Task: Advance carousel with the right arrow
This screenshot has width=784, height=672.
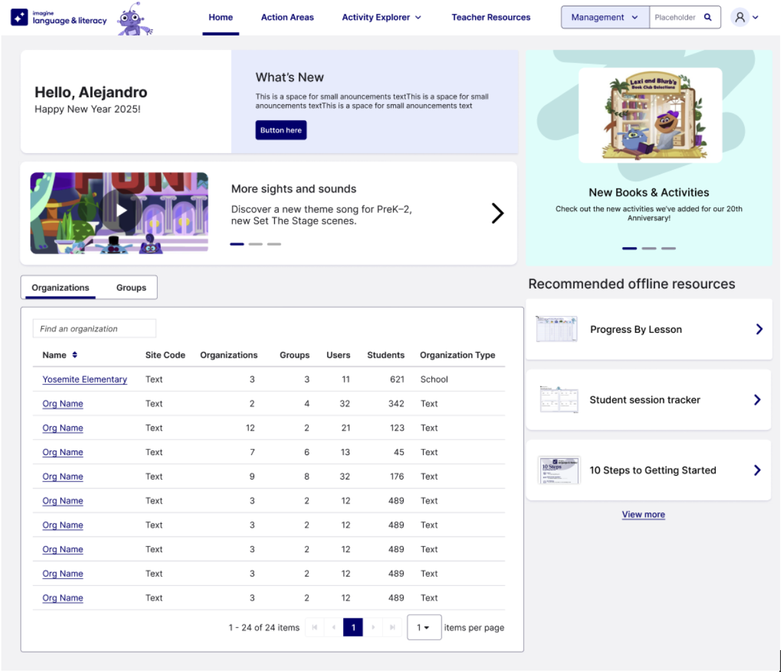Action: tap(497, 213)
